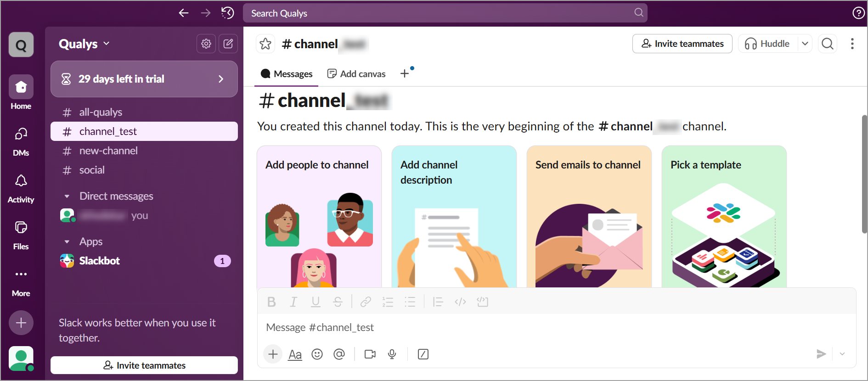Image resolution: width=868 pixels, height=381 pixels.
Task: Click Invite teammates in the channel header
Action: 682,44
